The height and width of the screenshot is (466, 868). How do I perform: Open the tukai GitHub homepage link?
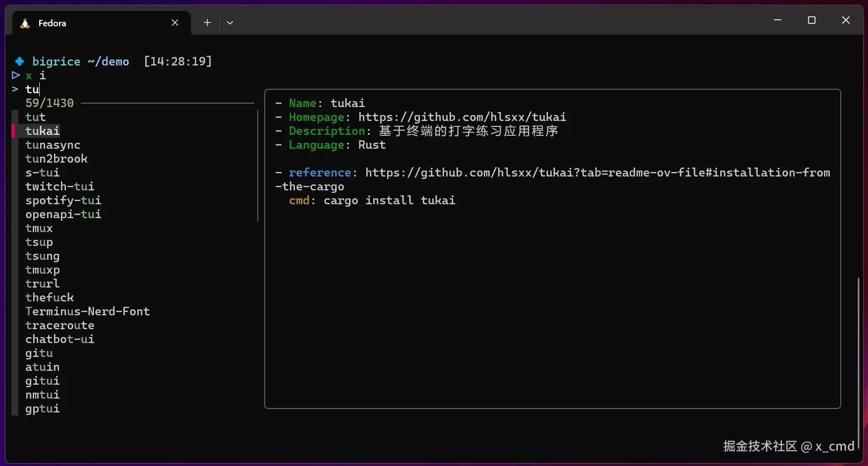463,117
